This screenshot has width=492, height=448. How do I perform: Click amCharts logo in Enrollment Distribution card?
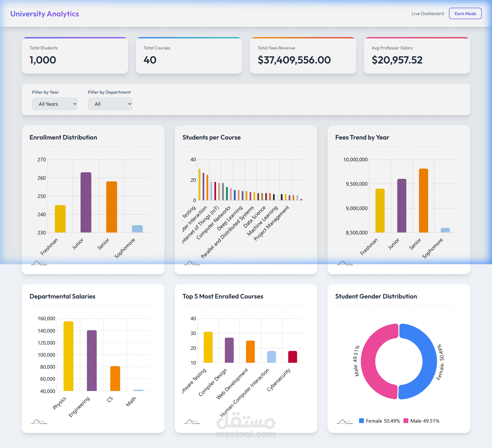tap(39, 263)
